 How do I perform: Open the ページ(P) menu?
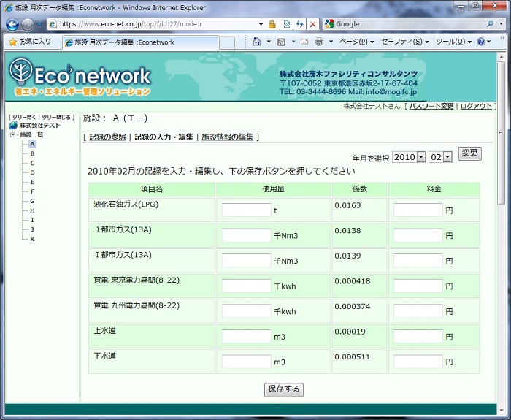tap(356, 42)
